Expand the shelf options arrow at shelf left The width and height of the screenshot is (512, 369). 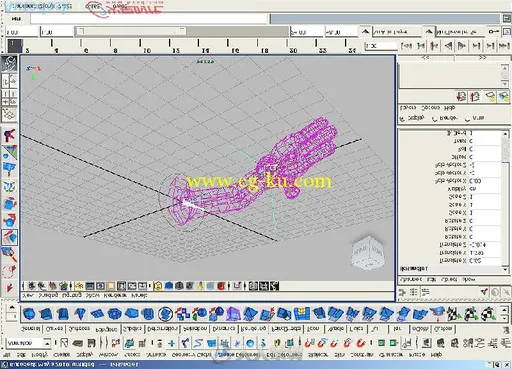tap(12, 307)
